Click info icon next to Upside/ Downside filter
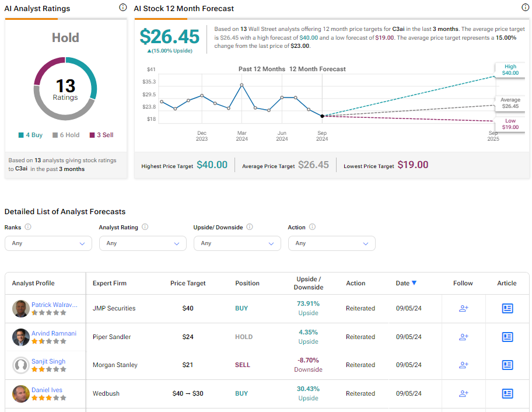 (x=250, y=226)
